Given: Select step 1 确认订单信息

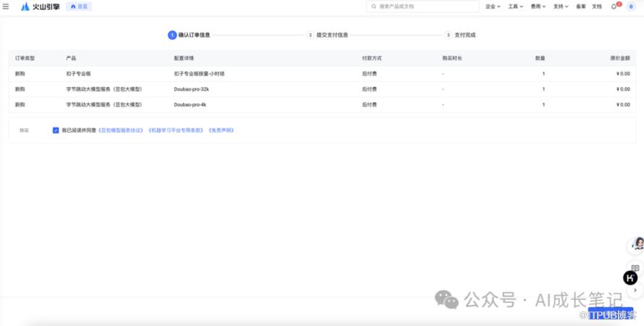Looking at the screenshot, I should (189, 35).
